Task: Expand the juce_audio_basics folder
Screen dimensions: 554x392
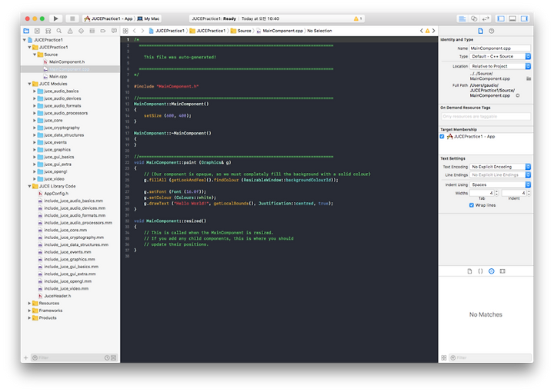Action: [x=35, y=91]
